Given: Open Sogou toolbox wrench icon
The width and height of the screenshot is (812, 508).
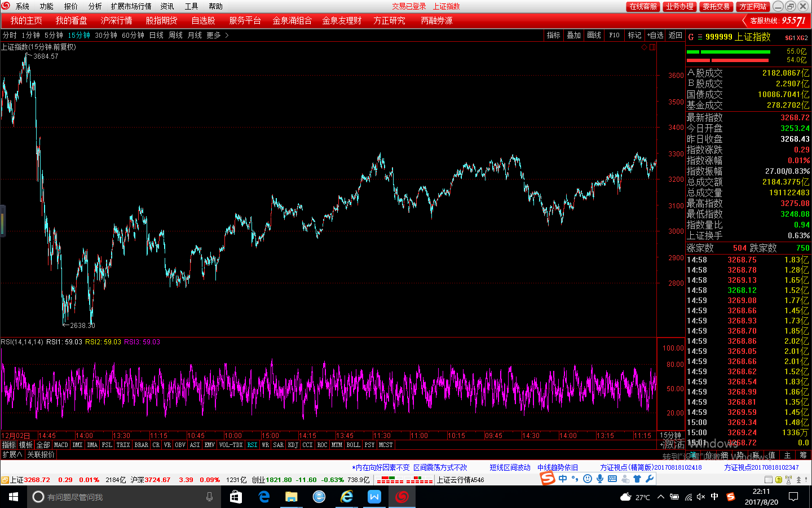Looking at the screenshot, I should click(x=650, y=479).
